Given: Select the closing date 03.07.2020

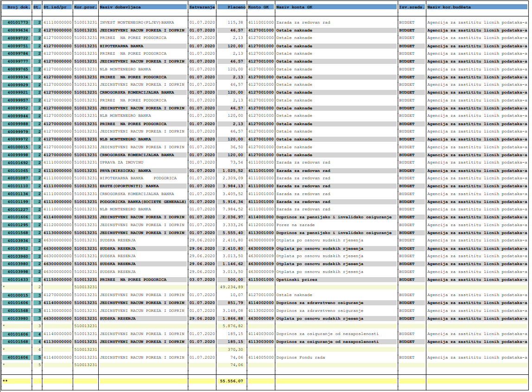Looking at the screenshot, I should 202,279.
